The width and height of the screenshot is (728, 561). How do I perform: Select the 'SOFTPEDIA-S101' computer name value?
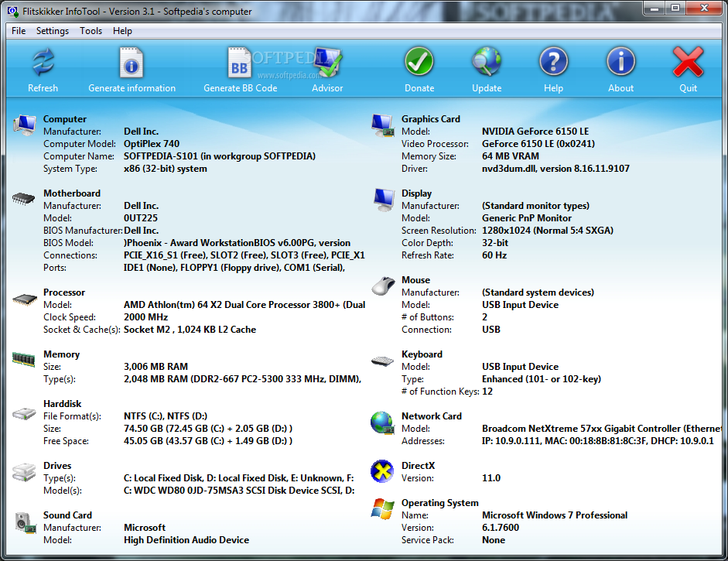tap(161, 156)
